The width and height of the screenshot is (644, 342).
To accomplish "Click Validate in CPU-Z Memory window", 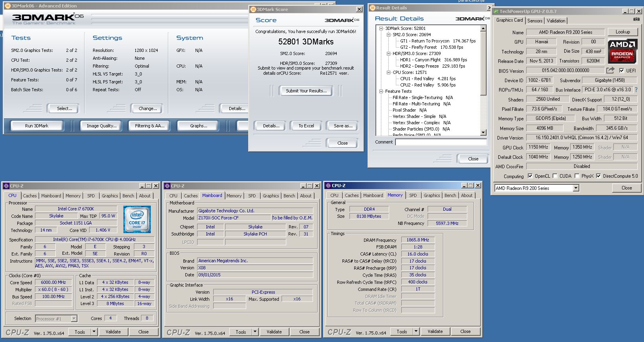I will (435, 331).
